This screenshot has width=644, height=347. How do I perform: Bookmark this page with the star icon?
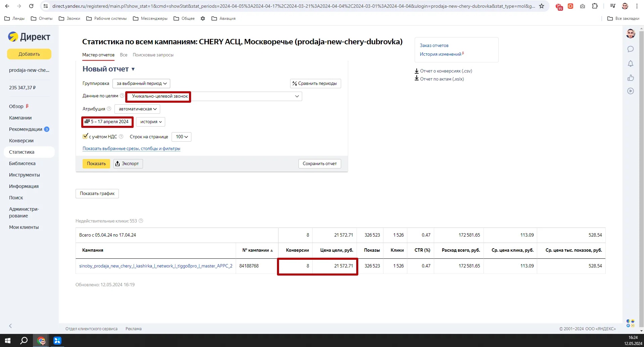click(x=541, y=6)
